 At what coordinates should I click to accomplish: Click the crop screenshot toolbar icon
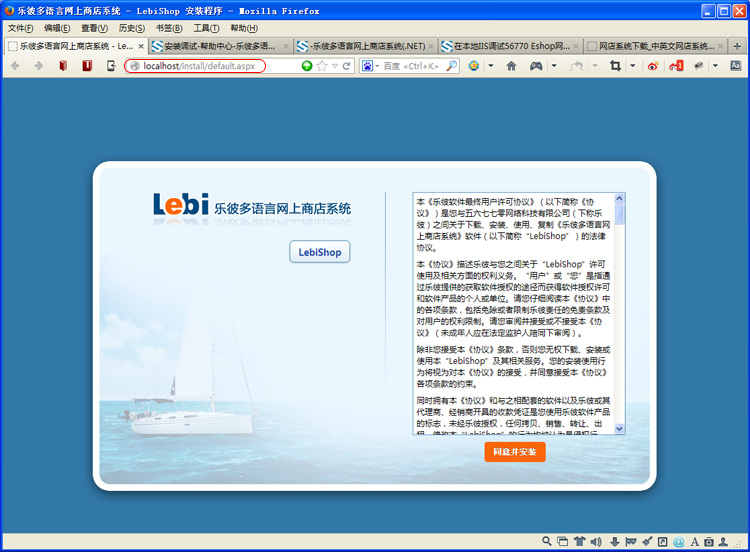coord(616,66)
